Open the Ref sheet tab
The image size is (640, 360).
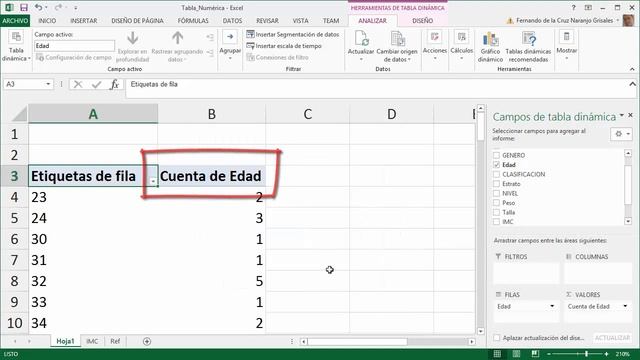[115, 341]
